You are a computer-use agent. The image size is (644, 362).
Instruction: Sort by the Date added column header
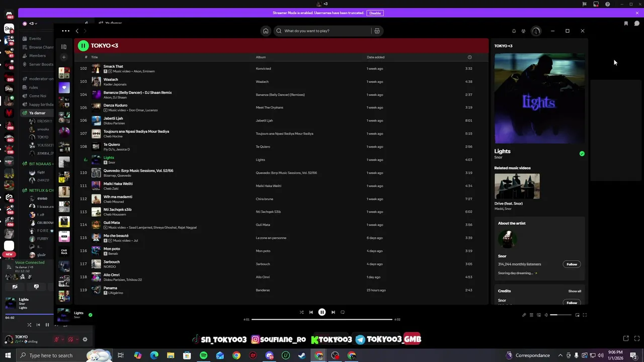click(375, 57)
